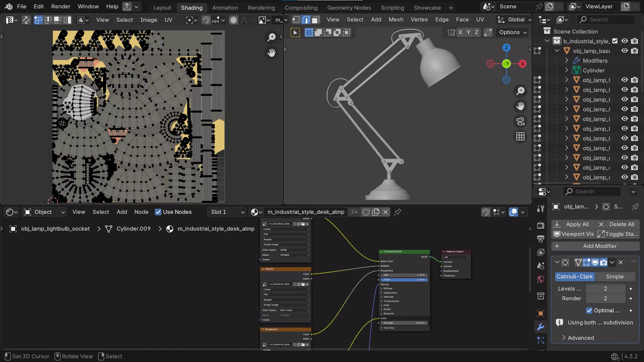Viewport: 644px width, 362px height.
Task: Select the pan hand tool in the UV editor
Action: (x=271, y=53)
